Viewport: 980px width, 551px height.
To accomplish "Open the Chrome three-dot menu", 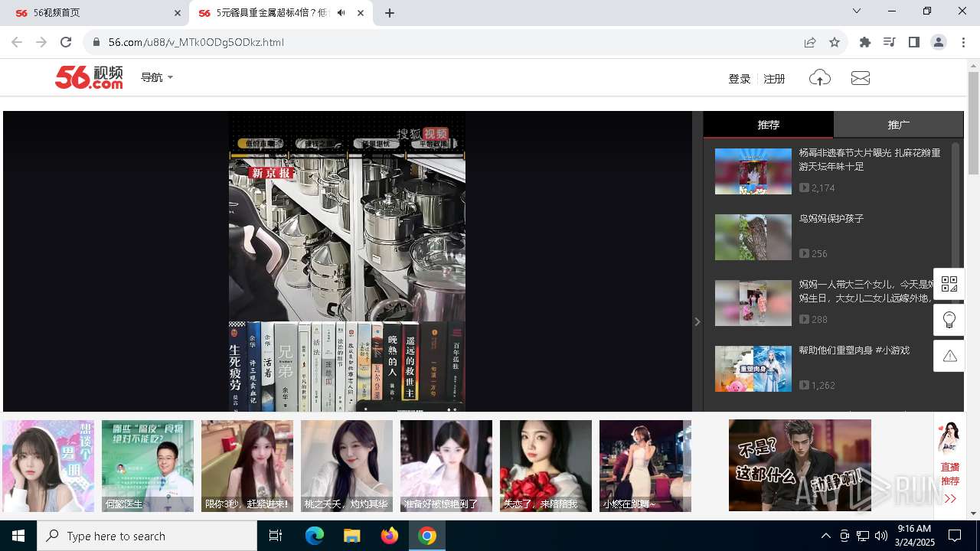I will click(x=963, y=42).
